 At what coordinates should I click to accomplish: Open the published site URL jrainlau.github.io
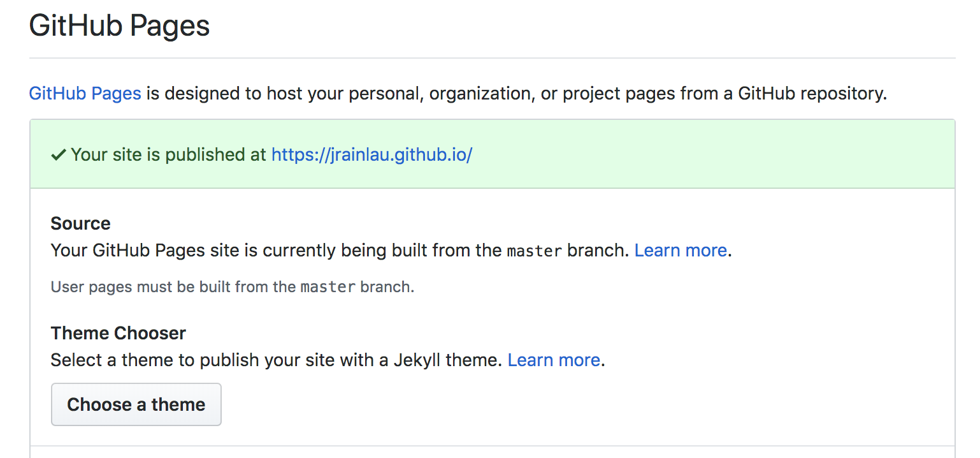pos(371,155)
